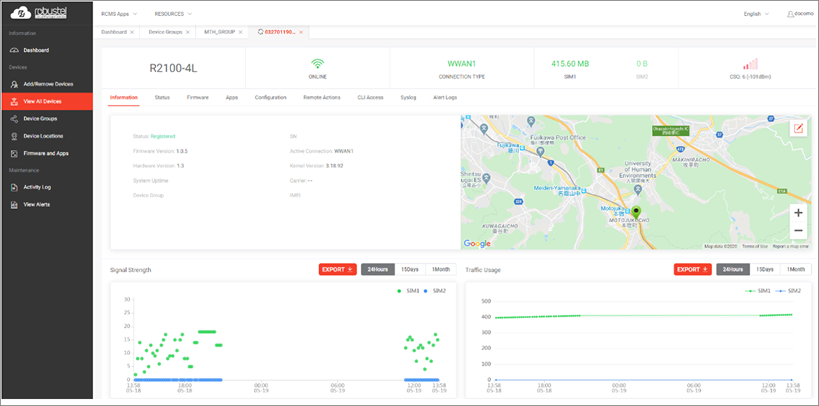Select the Remote Actions tab
Image resolution: width=819 pixels, height=406 pixels.
pyautogui.click(x=322, y=97)
